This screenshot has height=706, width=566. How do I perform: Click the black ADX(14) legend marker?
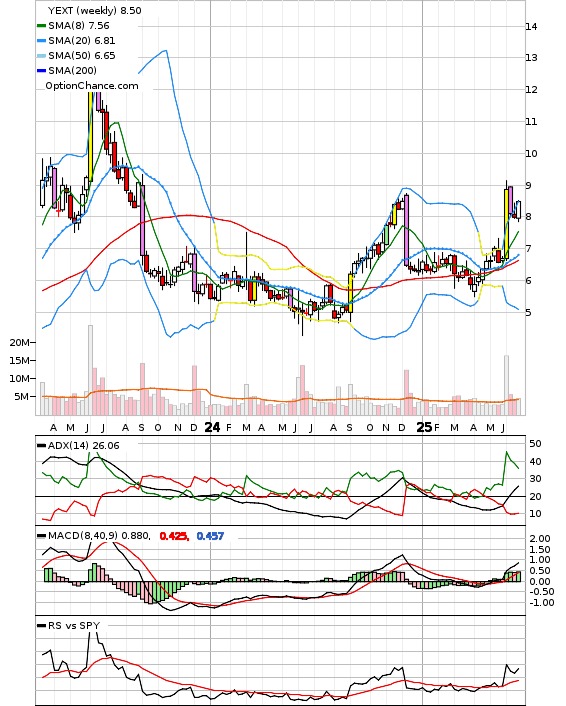point(41,446)
